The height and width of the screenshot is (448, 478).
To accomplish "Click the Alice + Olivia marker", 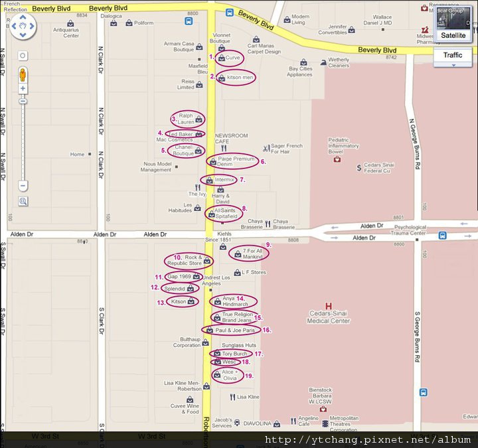I will click(x=216, y=375).
